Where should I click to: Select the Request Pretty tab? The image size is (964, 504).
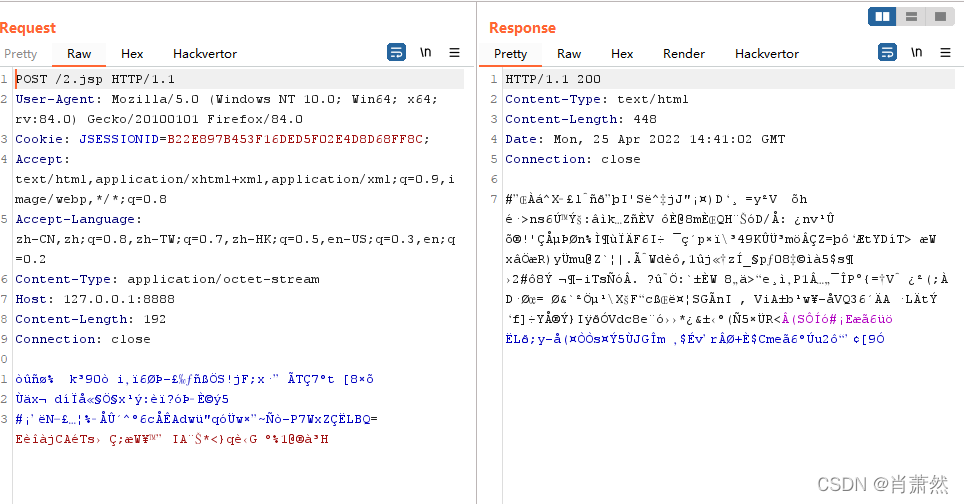[20, 54]
